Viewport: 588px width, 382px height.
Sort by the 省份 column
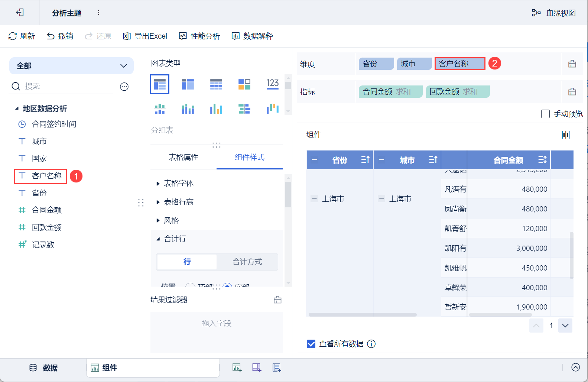click(366, 160)
